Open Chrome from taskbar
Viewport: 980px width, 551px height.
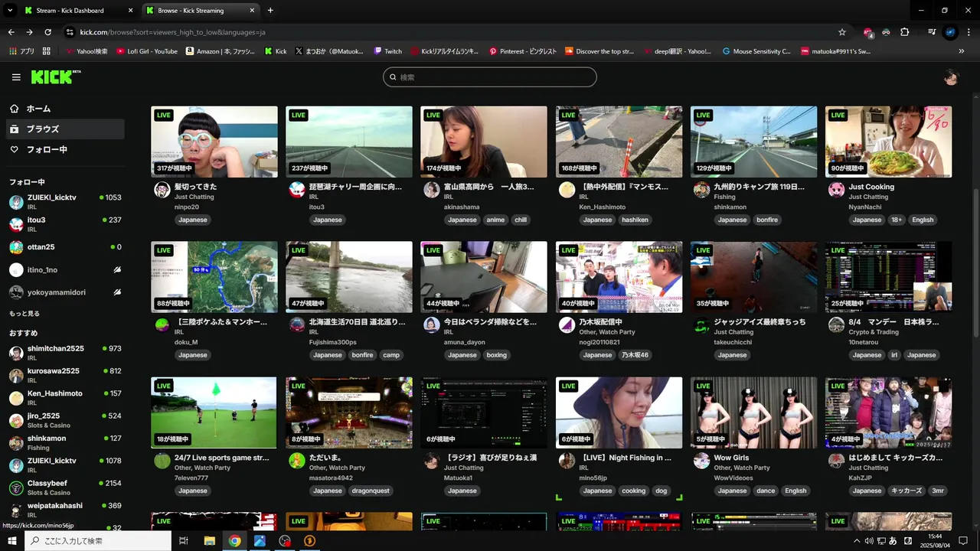[234, 541]
